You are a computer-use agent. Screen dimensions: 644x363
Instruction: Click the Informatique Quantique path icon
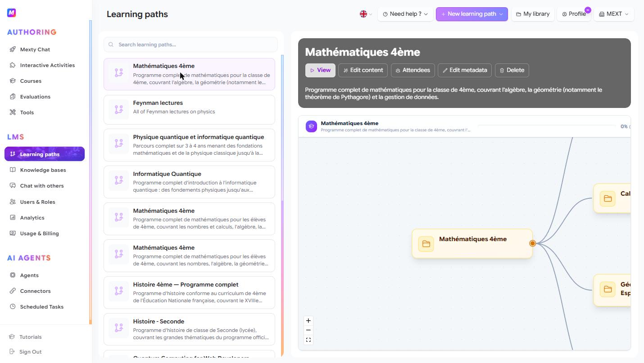pos(119,180)
